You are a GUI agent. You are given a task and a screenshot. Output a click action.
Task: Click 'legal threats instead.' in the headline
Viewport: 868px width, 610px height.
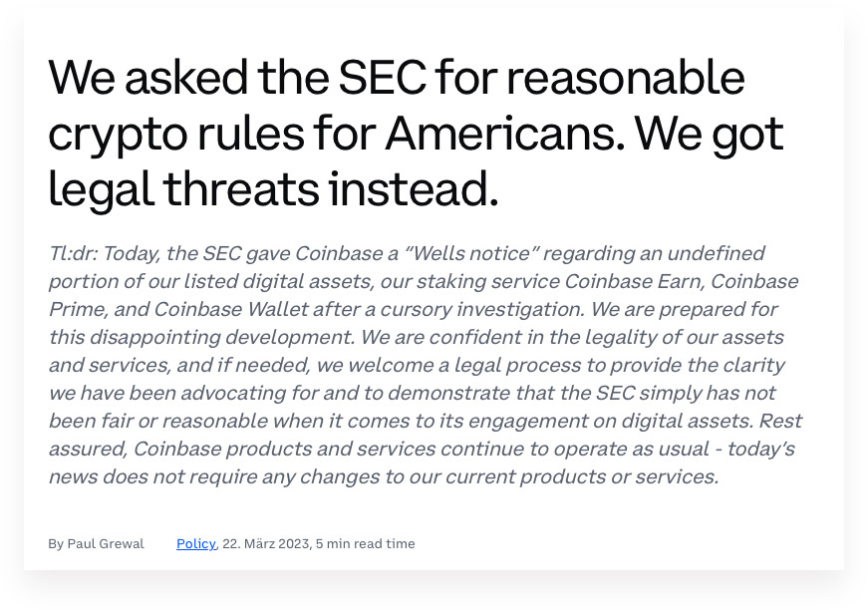pos(273,189)
